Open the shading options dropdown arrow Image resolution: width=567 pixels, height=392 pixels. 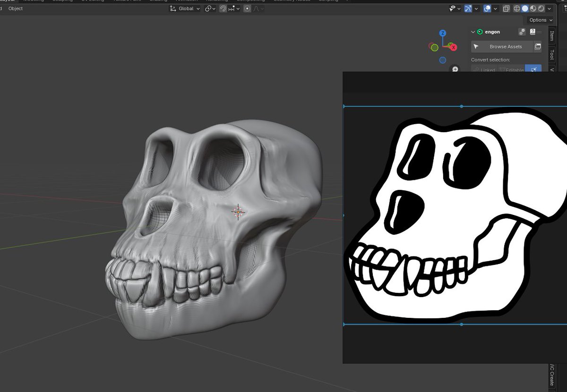(549, 9)
